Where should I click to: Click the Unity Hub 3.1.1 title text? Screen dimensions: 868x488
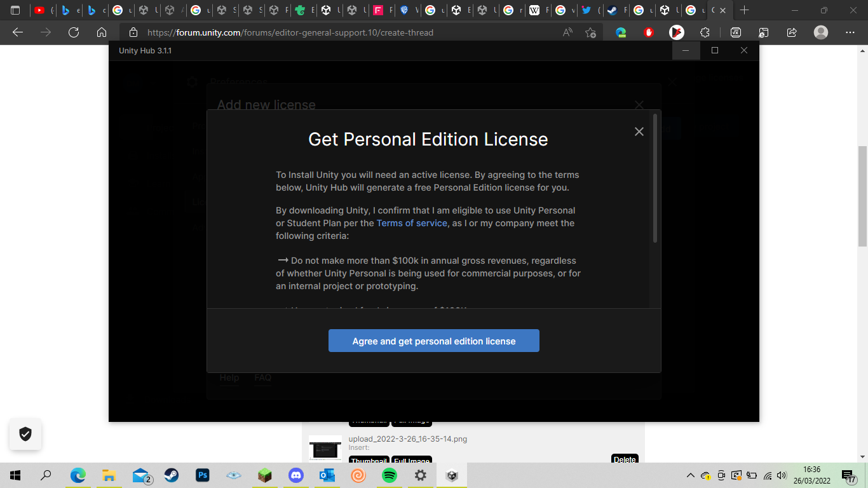[145, 51]
